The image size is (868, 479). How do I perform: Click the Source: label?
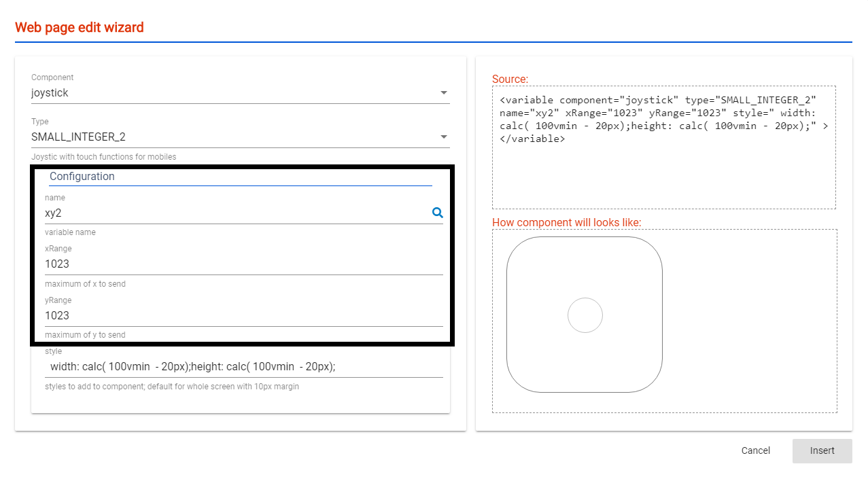pyautogui.click(x=510, y=79)
